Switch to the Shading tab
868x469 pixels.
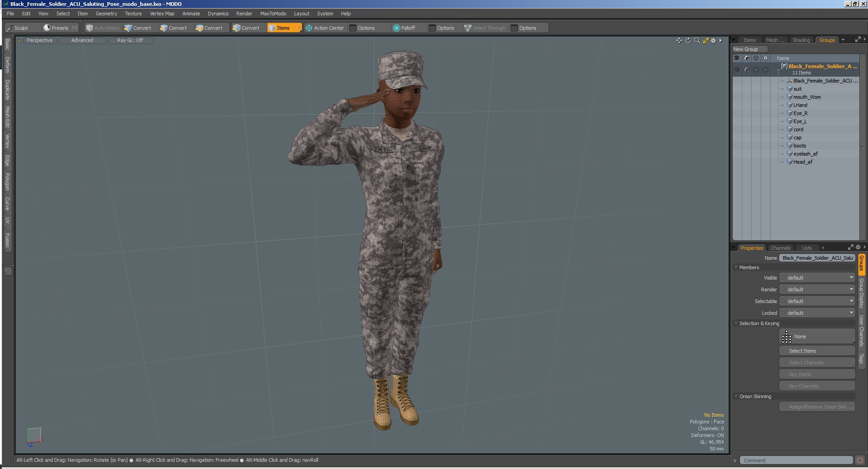point(801,40)
